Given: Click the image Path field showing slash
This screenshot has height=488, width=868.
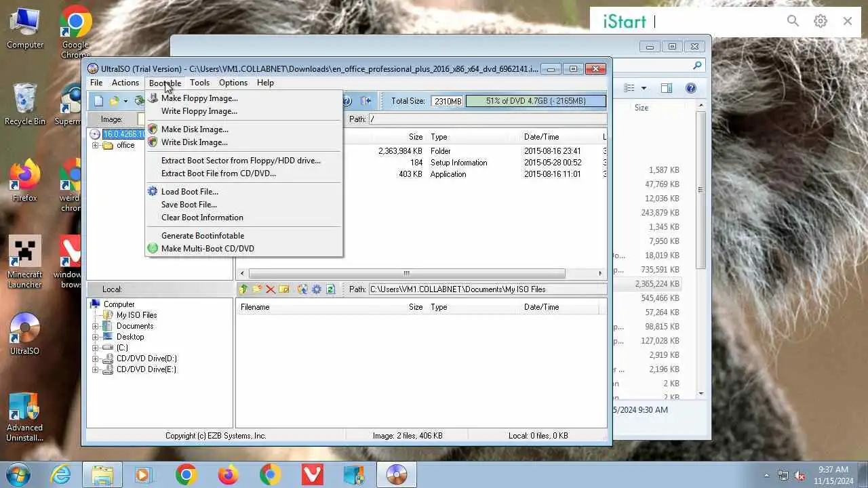Looking at the screenshot, I should (487, 119).
